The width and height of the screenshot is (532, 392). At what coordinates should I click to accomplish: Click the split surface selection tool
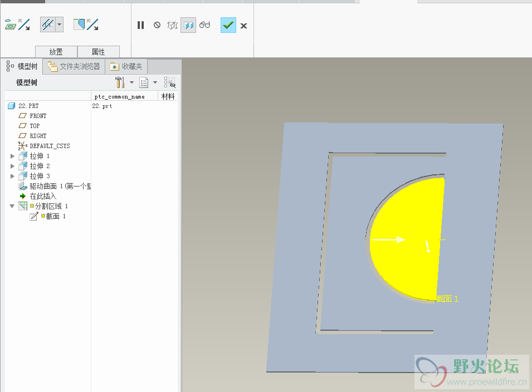[x=47, y=24]
